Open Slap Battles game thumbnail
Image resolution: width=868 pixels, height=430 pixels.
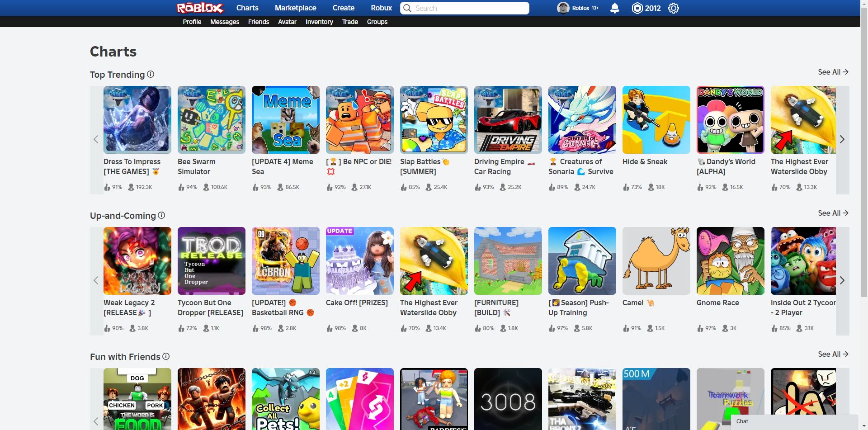coord(434,120)
